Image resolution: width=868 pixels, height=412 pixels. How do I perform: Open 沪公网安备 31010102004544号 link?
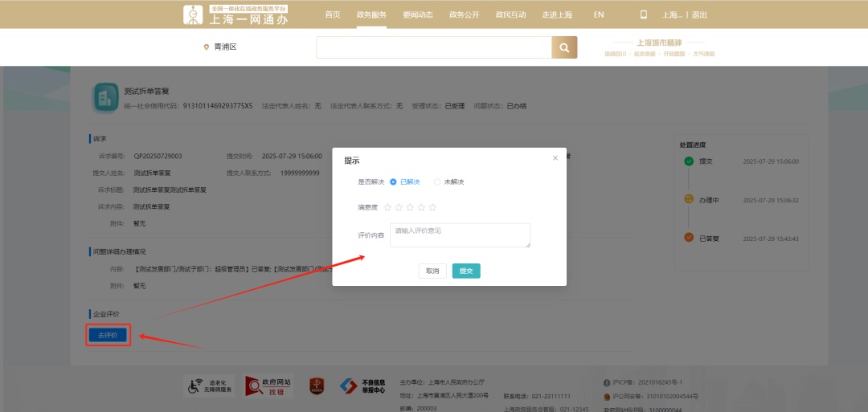pos(655,396)
